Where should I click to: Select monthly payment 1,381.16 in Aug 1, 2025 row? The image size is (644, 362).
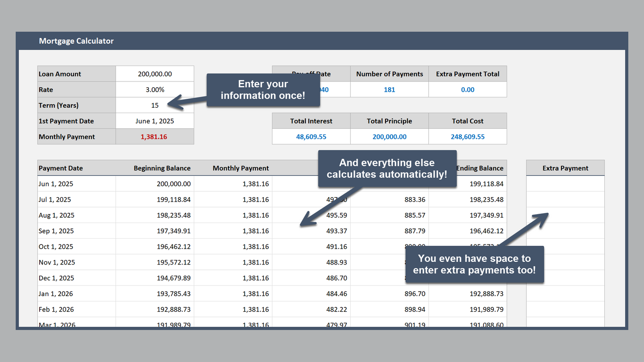(x=233, y=215)
